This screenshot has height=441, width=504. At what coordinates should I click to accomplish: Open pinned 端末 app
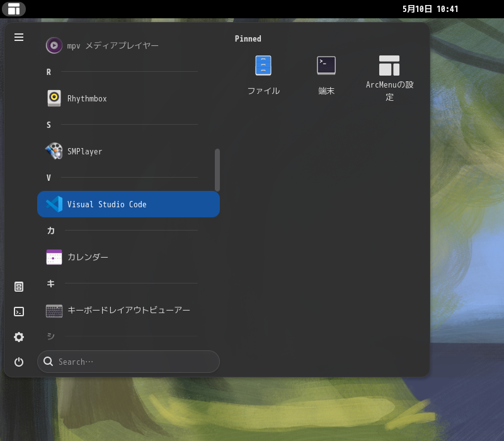(326, 76)
